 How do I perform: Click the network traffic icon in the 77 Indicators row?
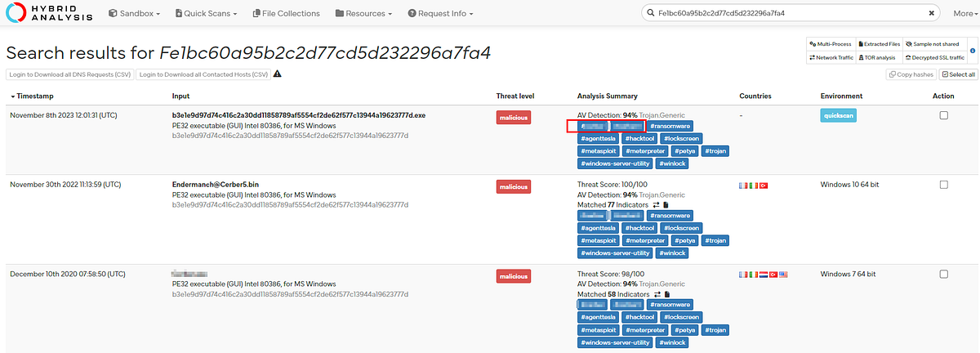(x=657, y=204)
